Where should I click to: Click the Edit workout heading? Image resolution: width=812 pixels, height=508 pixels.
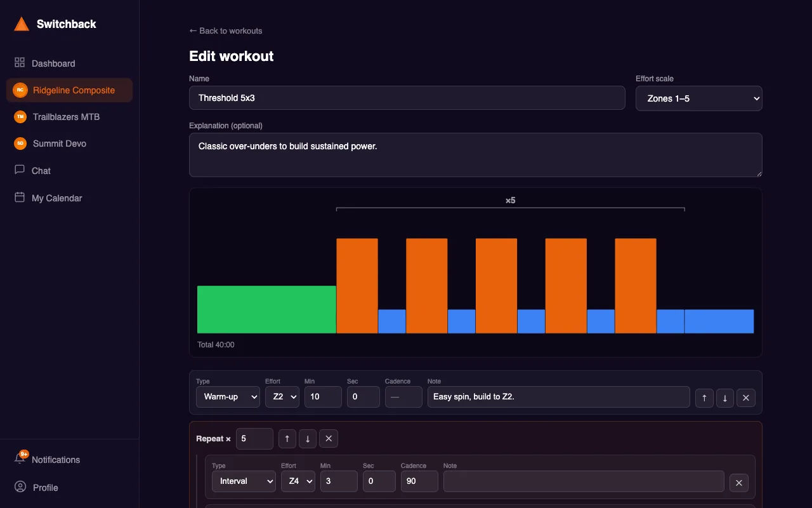point(232,56)
